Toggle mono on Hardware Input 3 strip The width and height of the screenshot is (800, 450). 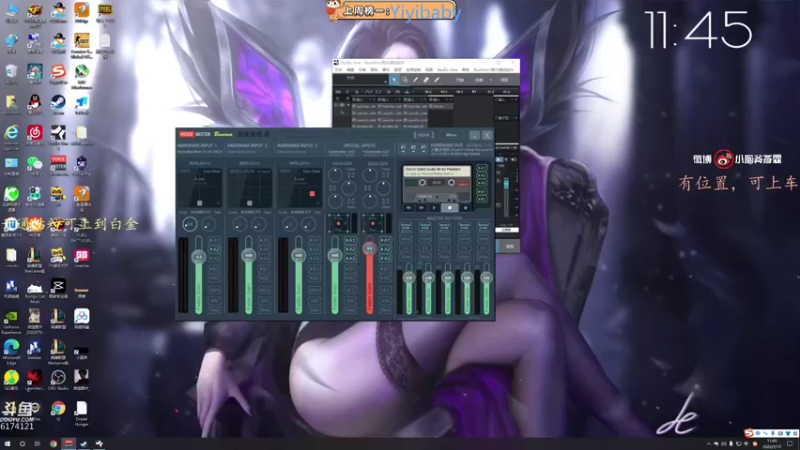(314, 290)
